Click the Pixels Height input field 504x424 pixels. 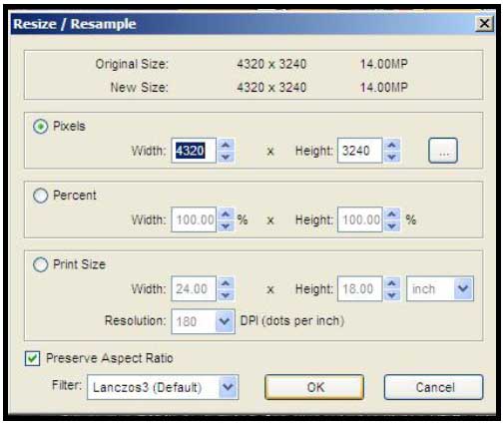(x=359, y=151)
